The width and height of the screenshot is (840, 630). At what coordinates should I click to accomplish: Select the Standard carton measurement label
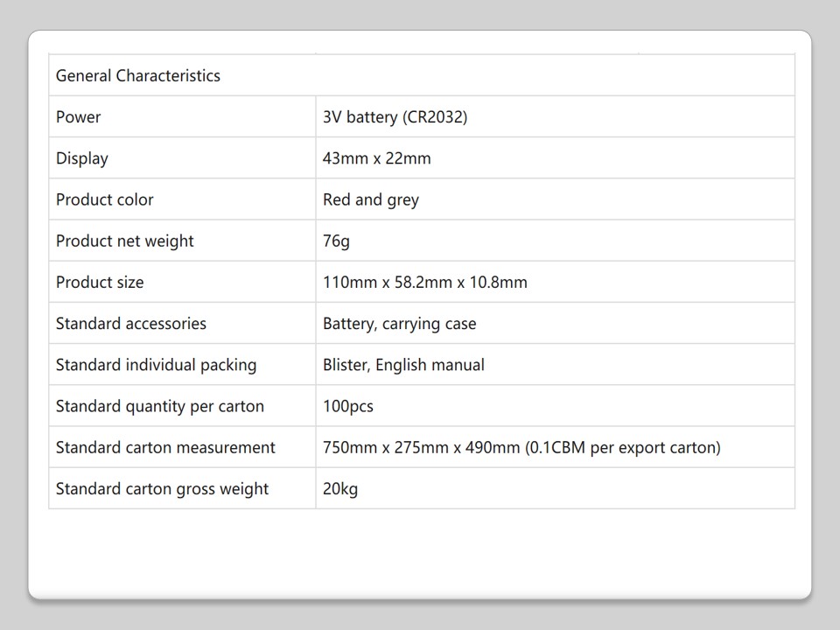pos(165,447)
